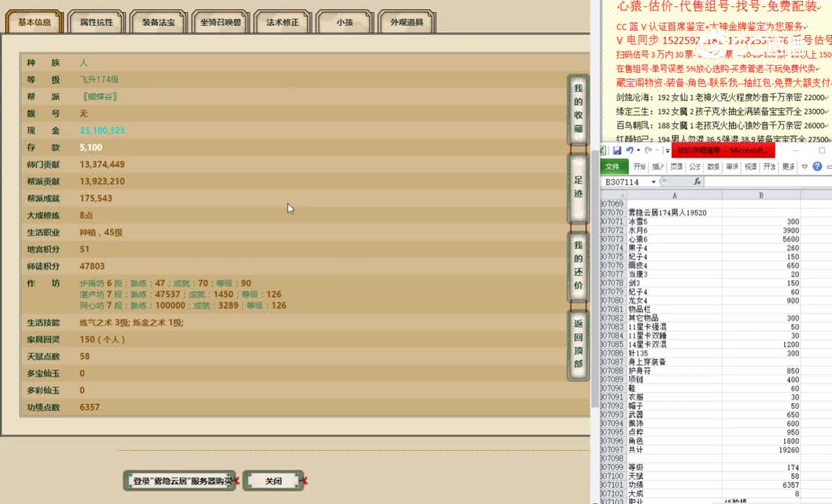Switch to the 数据 ribbon tab
832x504 pixels.
(712, 167)
